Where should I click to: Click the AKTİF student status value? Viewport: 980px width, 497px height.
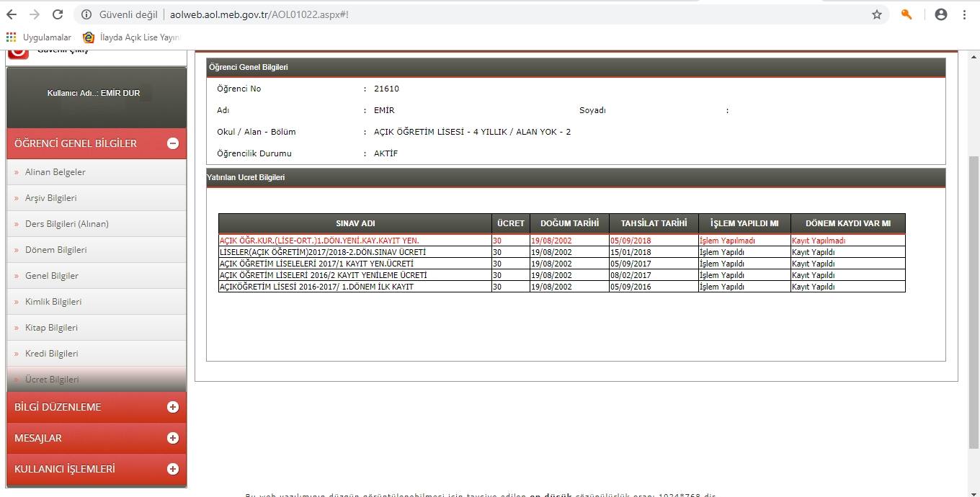(x=386, y=153)
